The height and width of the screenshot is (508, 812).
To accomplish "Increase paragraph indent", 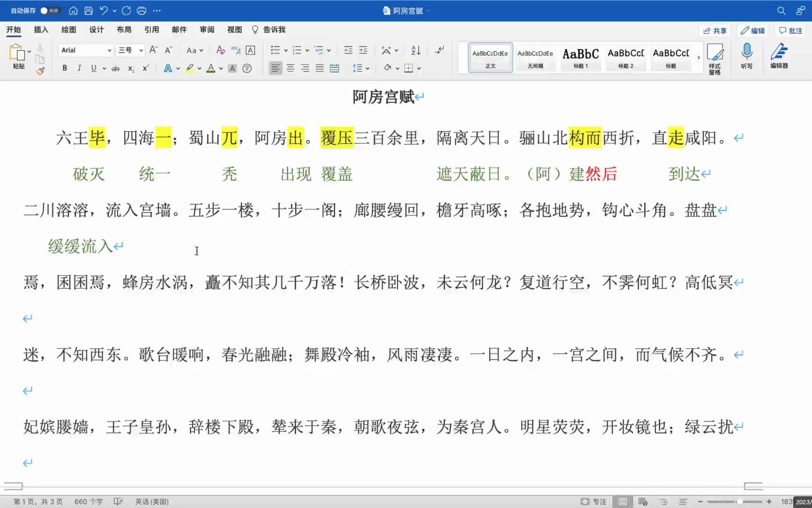I will click(x=363, y=50).
